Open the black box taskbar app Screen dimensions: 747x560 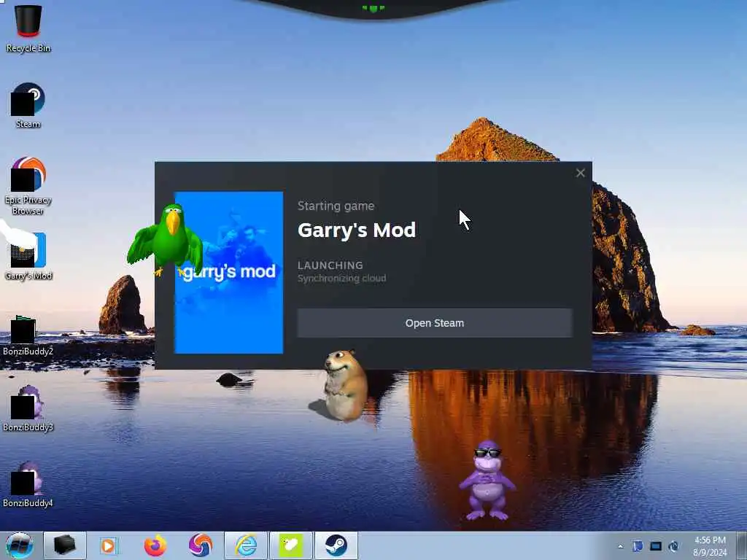pyautogui.click(x=65, y=545)
